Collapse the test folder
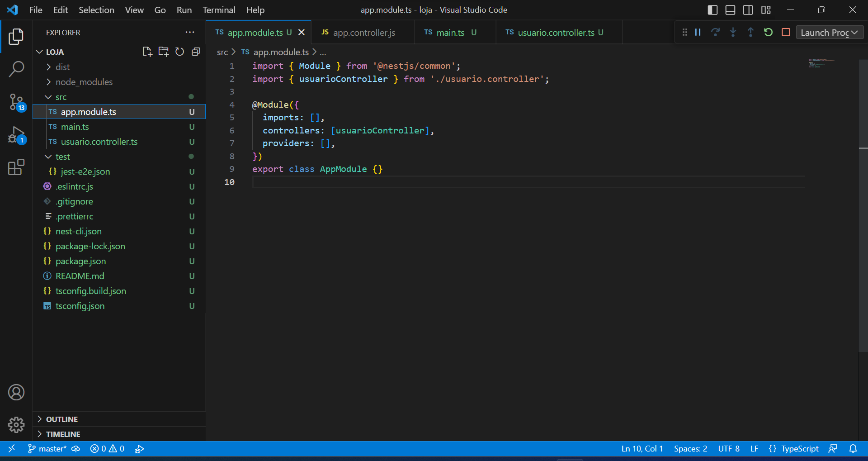 pos(119,157)
